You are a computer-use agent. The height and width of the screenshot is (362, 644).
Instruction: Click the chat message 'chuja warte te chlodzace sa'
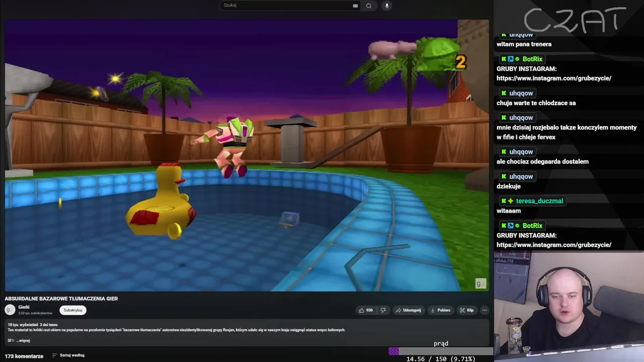[536, 103]
